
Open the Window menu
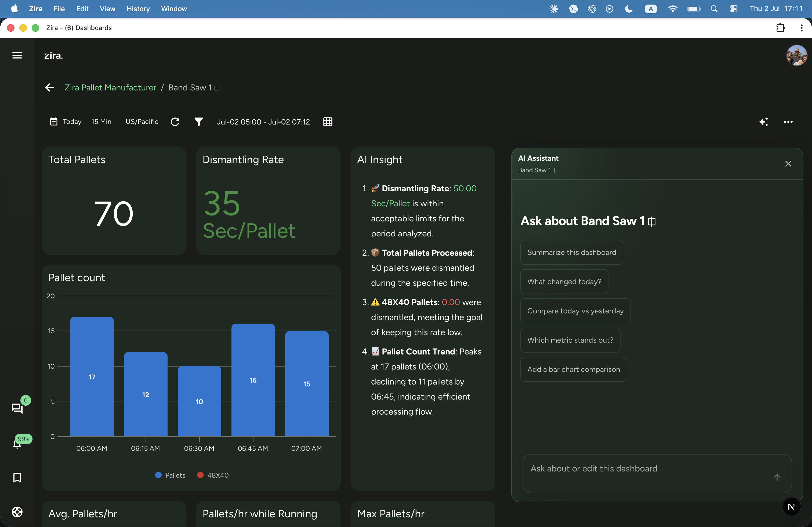[x=174, y=9]
